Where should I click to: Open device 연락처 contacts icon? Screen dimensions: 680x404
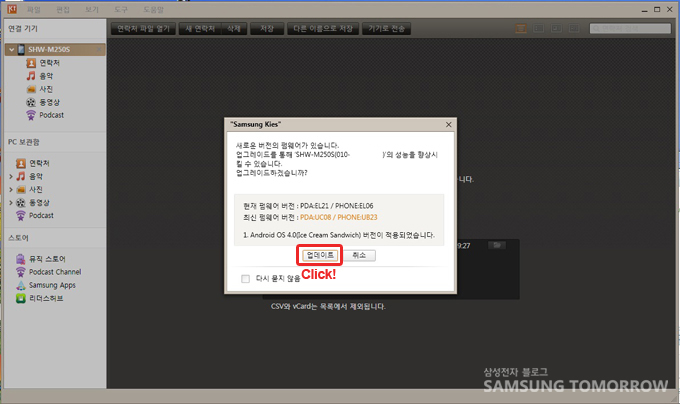31,63
